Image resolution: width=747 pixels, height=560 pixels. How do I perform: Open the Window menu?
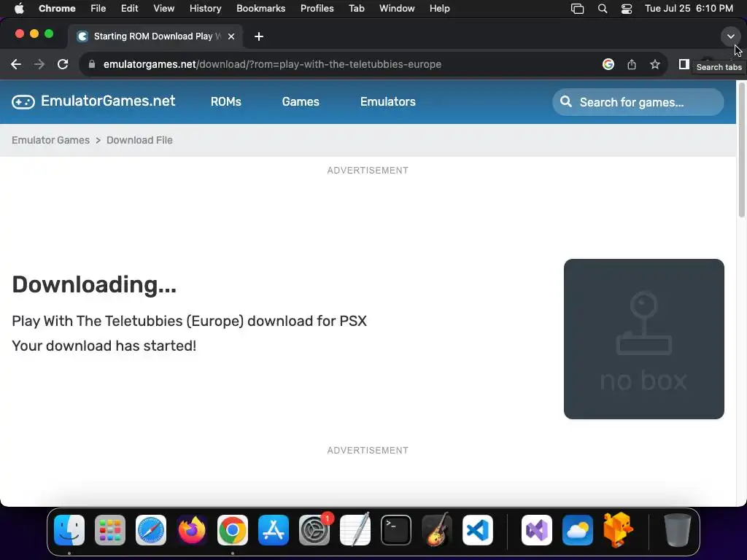tap(397, 9)
